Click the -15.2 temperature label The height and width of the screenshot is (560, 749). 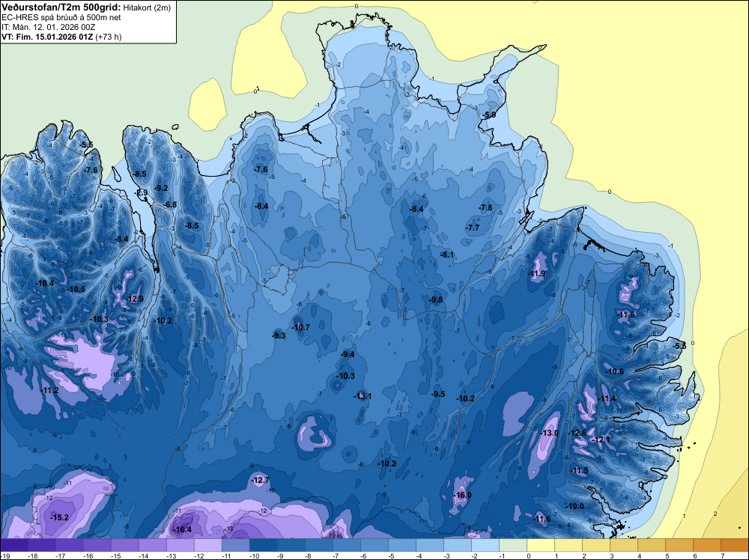[x=60, y=517]
